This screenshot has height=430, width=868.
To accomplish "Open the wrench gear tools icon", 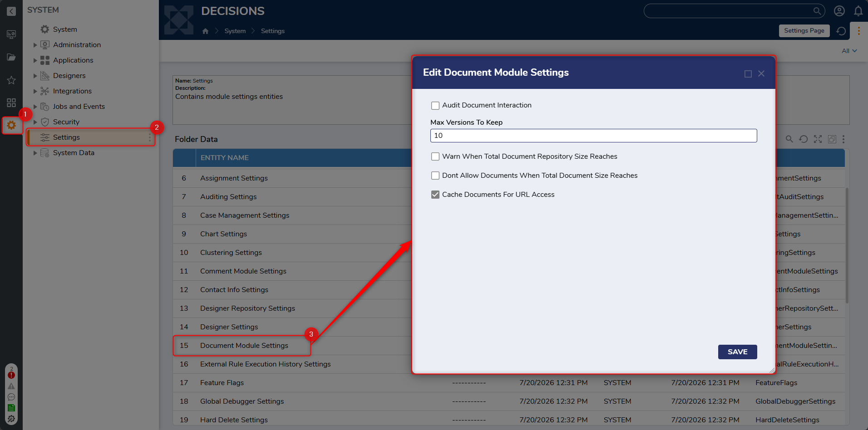I will [11, 419].
